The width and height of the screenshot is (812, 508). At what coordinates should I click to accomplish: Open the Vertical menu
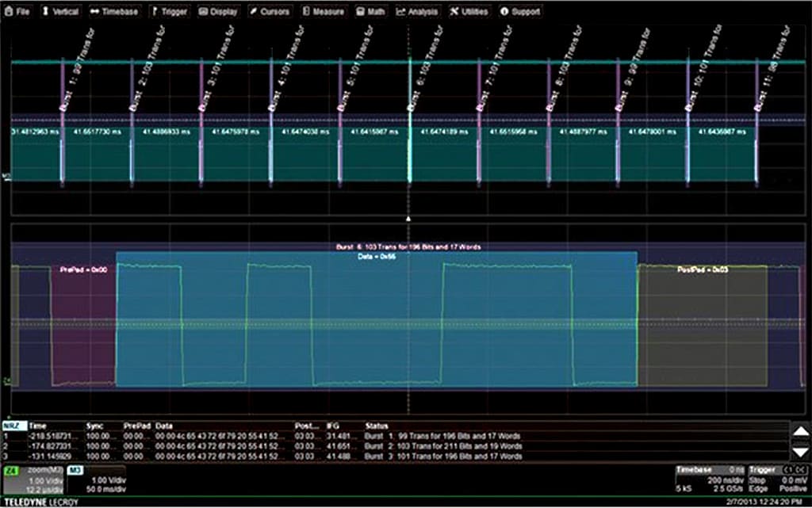click(x=60, y=11)
